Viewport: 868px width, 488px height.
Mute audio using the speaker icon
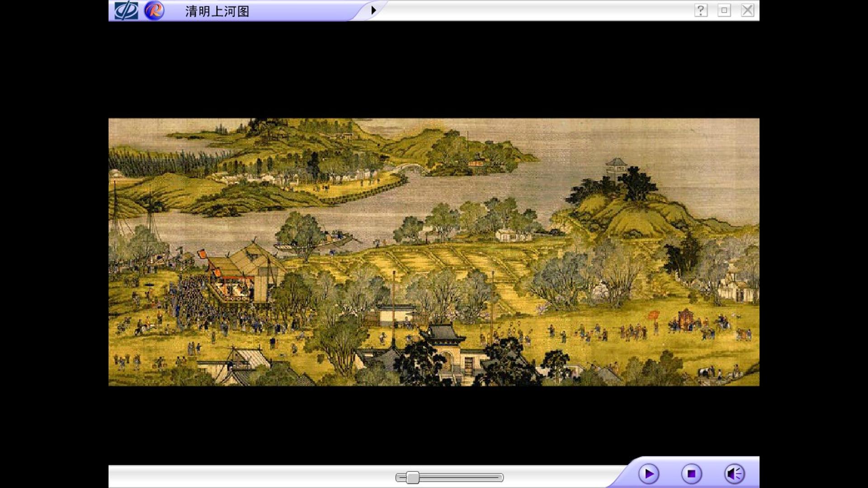735,474
